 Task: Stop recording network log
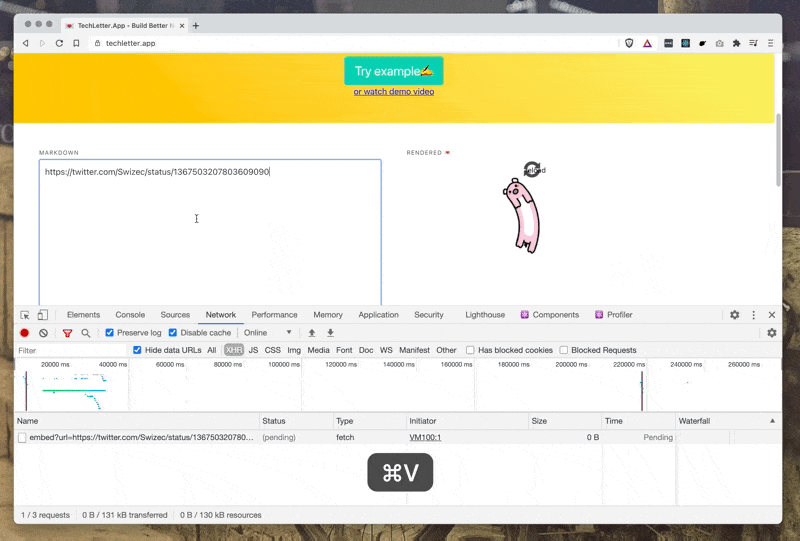pos(24,333)
